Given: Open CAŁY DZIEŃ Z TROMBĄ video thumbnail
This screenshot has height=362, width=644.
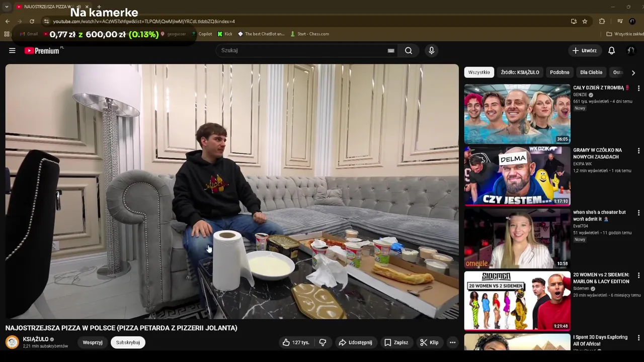Looking at the screenshot, I should (x=517, y=114).
